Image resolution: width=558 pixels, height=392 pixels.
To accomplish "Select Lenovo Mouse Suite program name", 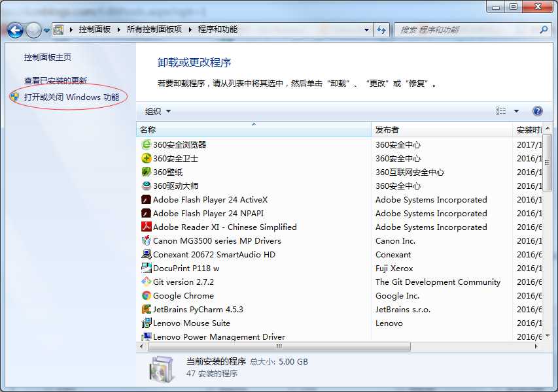I will [192, 323].
